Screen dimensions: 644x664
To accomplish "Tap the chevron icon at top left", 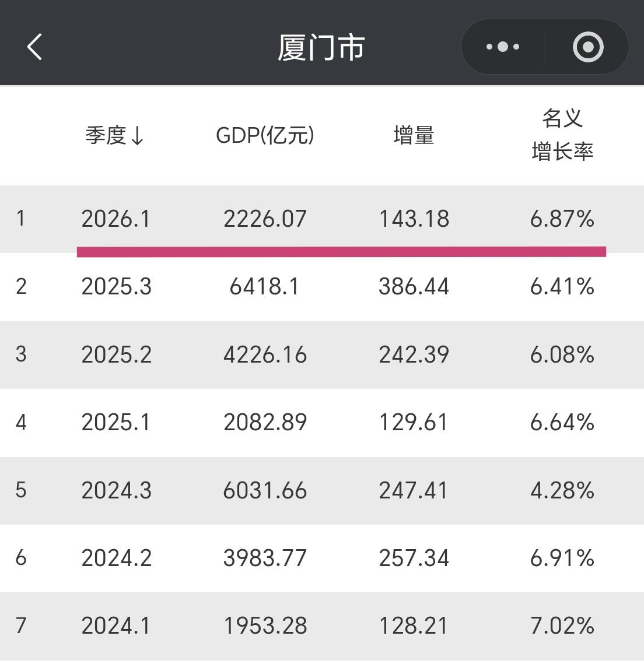I will [x=34, y=47].
